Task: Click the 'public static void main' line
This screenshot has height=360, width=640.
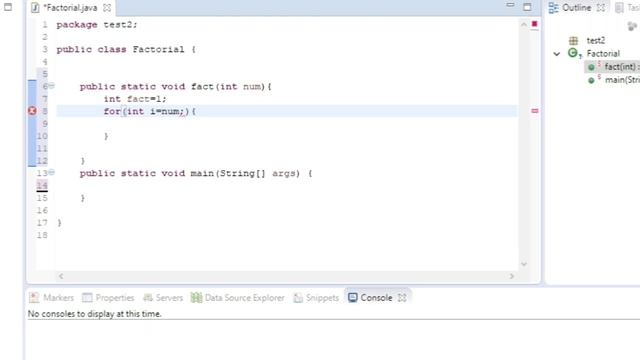Action: click(196, 173)
